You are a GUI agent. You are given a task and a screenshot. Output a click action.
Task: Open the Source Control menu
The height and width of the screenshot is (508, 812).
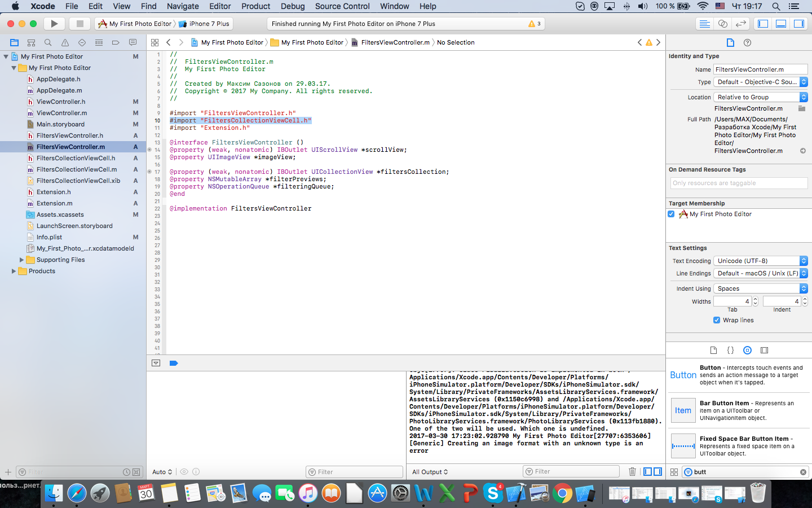342,6
